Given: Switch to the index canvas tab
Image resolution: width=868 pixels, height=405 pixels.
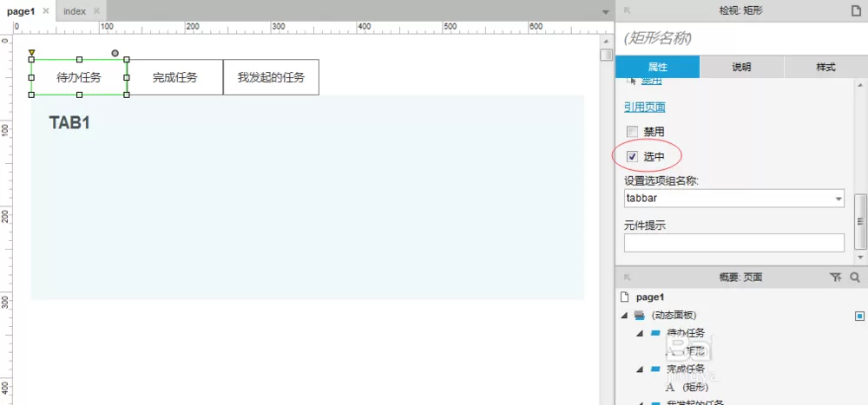Looking at the screenshot, I should point(74,11).
